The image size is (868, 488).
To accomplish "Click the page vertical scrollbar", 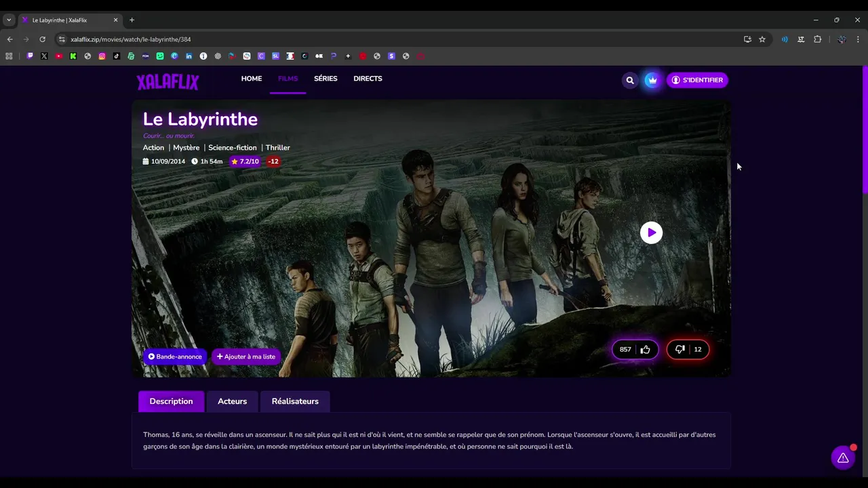I will tap(865, 129).
